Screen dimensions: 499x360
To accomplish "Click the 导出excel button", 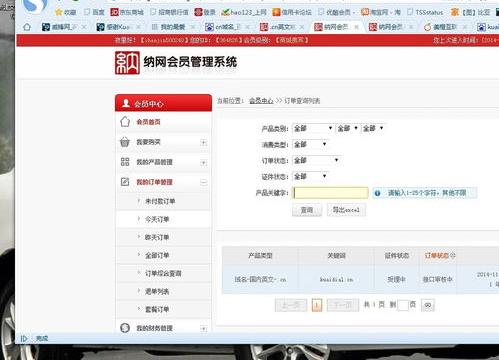I will point(346,210).
